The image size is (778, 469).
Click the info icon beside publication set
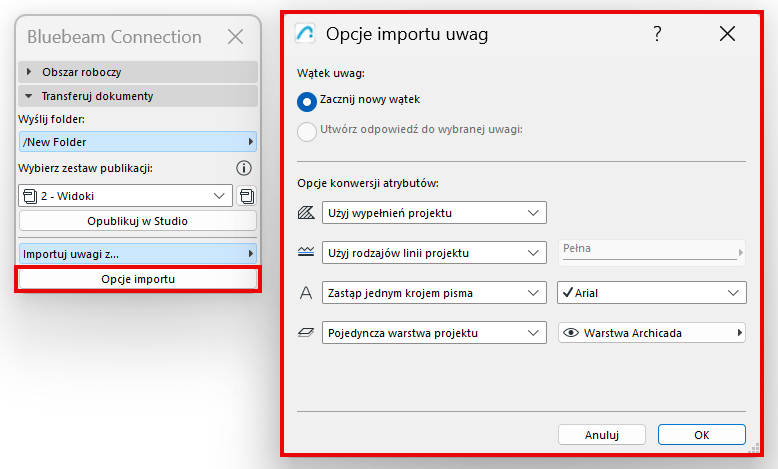(x=243, y=168)
